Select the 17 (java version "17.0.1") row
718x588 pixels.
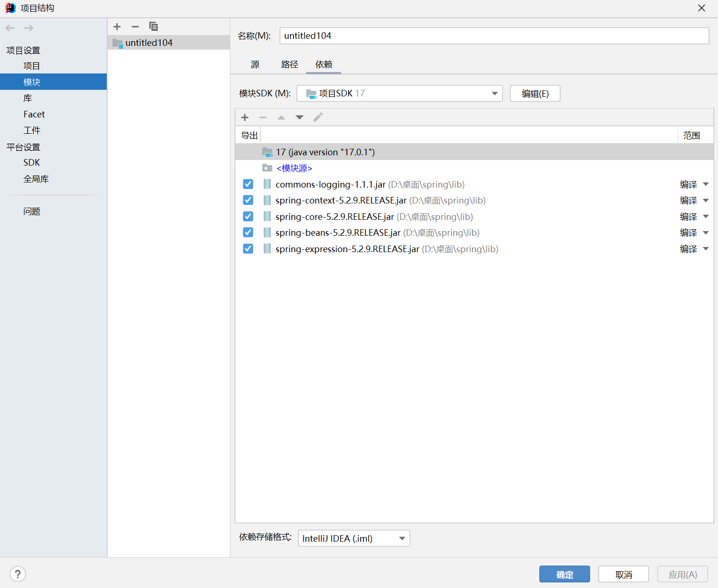click(474, 152)
